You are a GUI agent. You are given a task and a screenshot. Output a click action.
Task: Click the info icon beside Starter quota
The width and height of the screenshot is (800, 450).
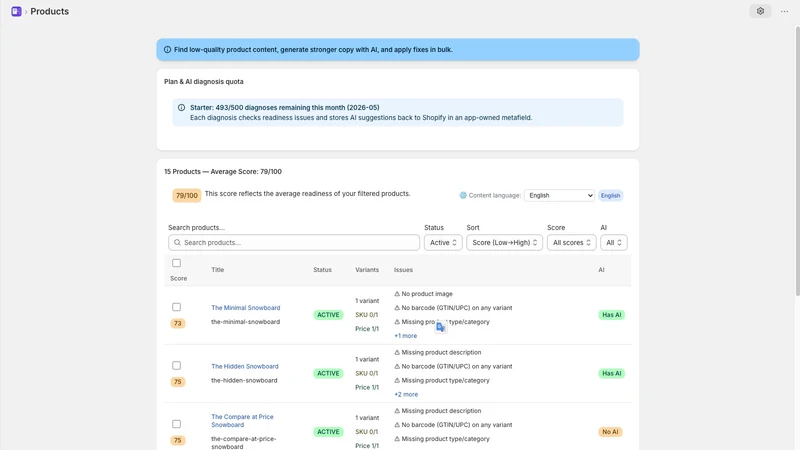click(x=181, y=108)
